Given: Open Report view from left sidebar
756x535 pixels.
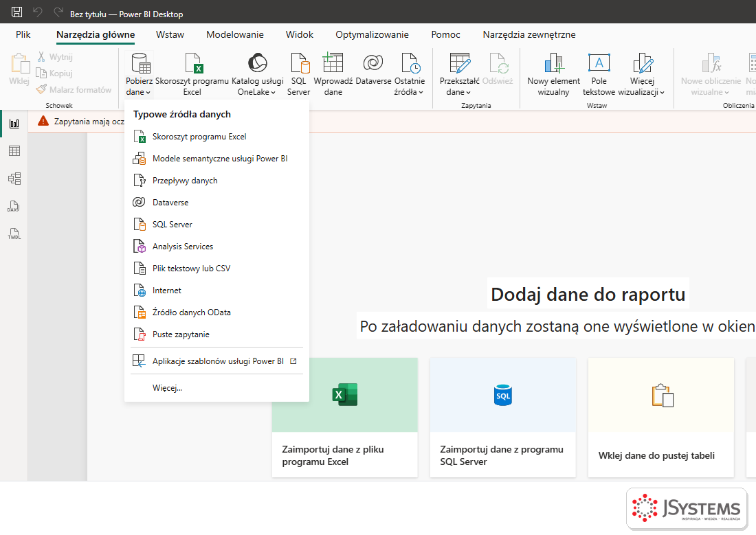Looking at the screenshot, I should [x=14, y=124].
